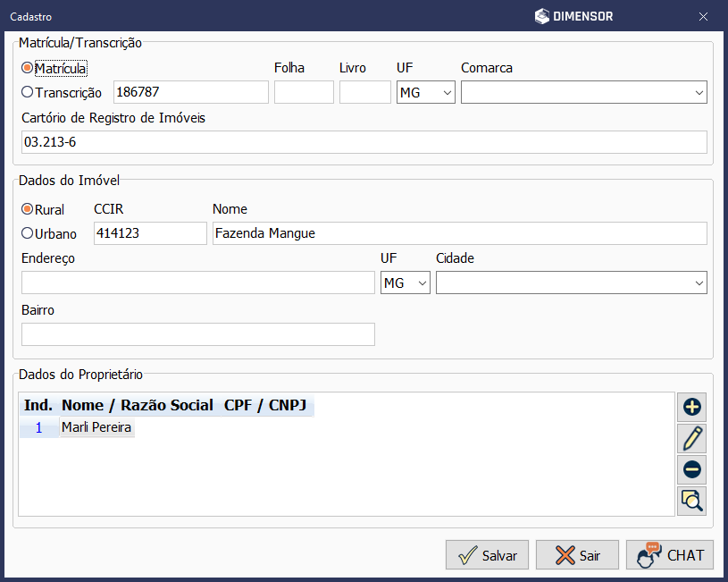Viewport: 728px width, 582px height.
Task: Select the Rural property type
Action: [x=28, y=209]
